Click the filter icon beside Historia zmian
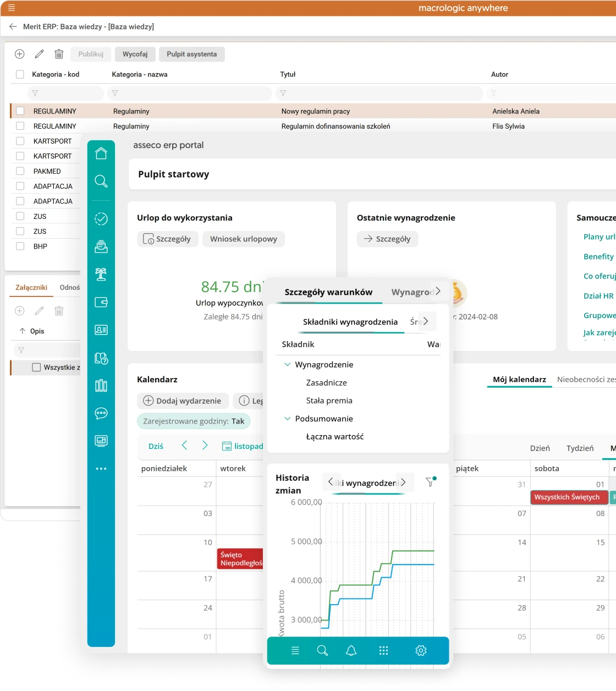Image resolution: width=616 pixels, height=691 pixels. click(x=430, y=482)
